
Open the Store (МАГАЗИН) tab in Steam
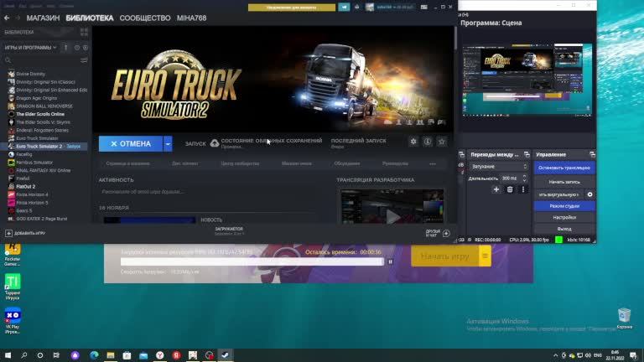pos(43,18)
